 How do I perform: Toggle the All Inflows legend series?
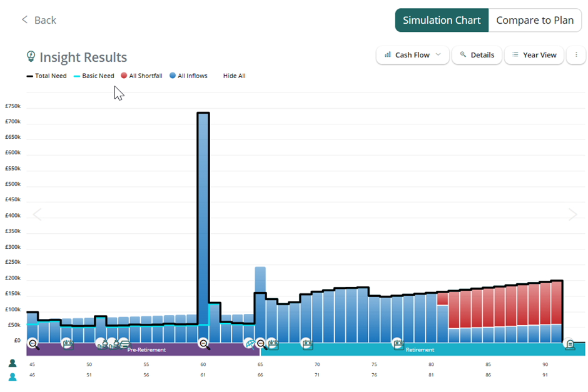tap(188, 76)
